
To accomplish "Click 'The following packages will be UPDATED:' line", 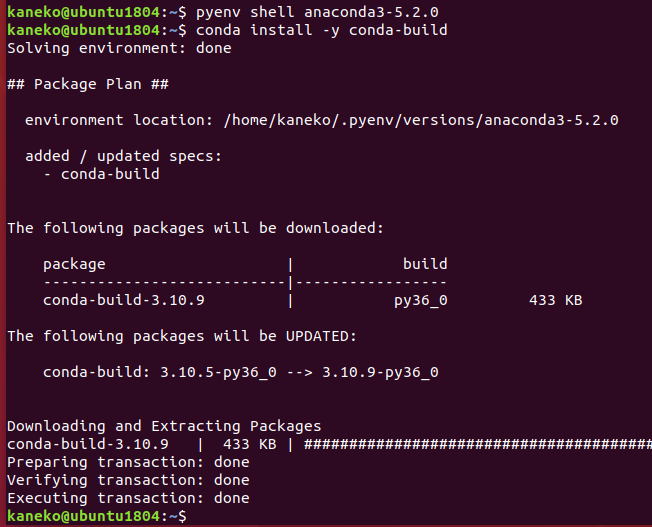I will (182, 336).
